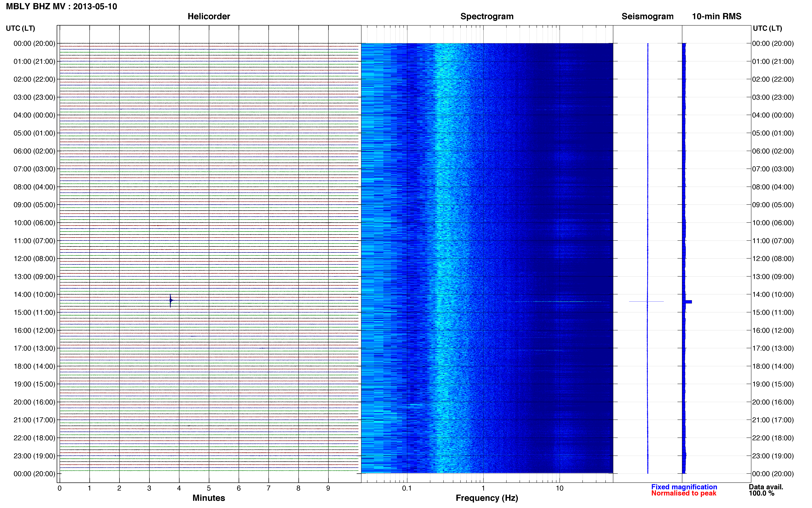The image size is (812, 508).
Task: Click right-side time label '14:00 (10:00)'
Action: (773, 294)
